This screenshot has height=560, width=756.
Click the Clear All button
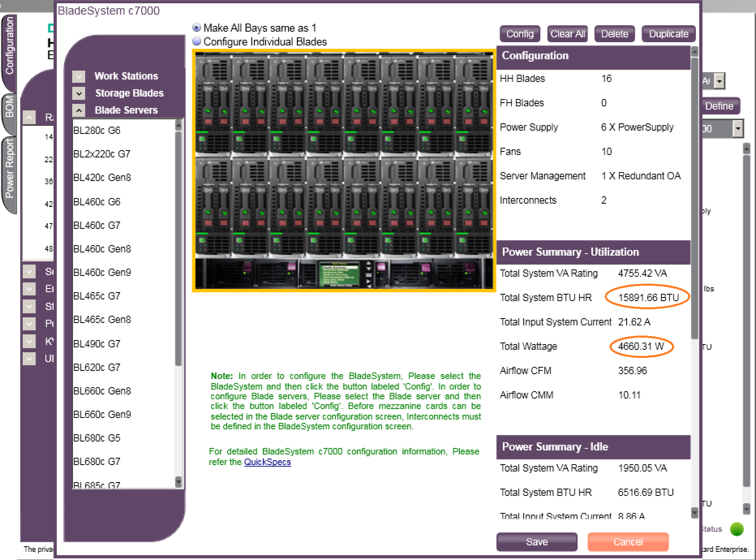tap(567, 34)
